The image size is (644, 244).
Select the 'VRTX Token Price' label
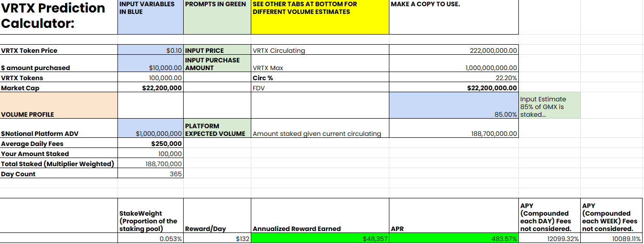point(59,50)
